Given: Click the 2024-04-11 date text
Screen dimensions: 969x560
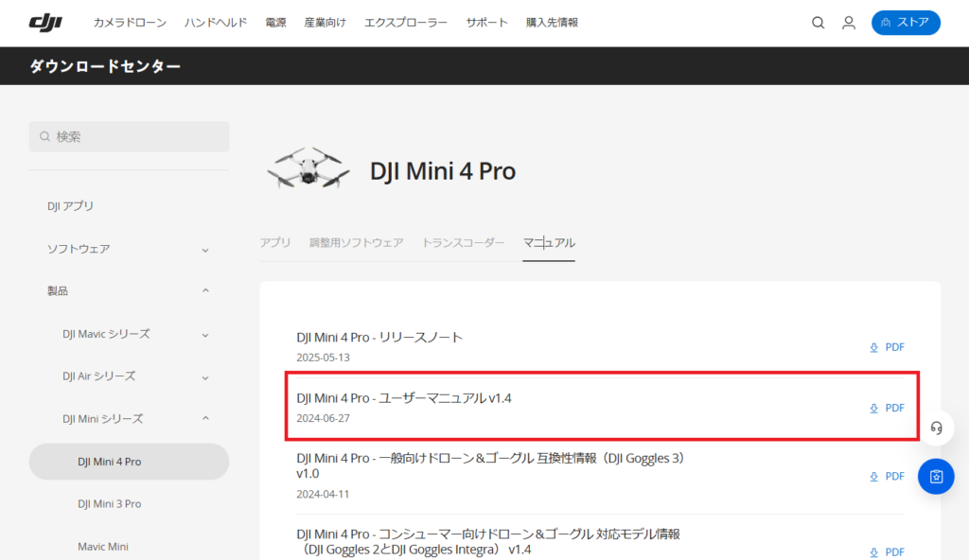Looking at the screenshot, I should [x=324, y=495].
